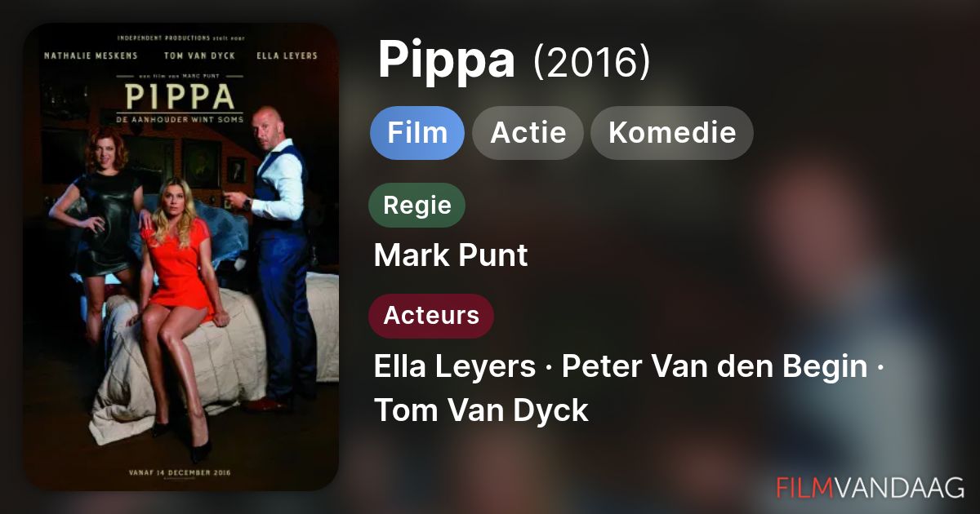Screen dimensions: 980x514
Task: Click the FILMVANDAAG logo
Action: click(x=870, y=487)
